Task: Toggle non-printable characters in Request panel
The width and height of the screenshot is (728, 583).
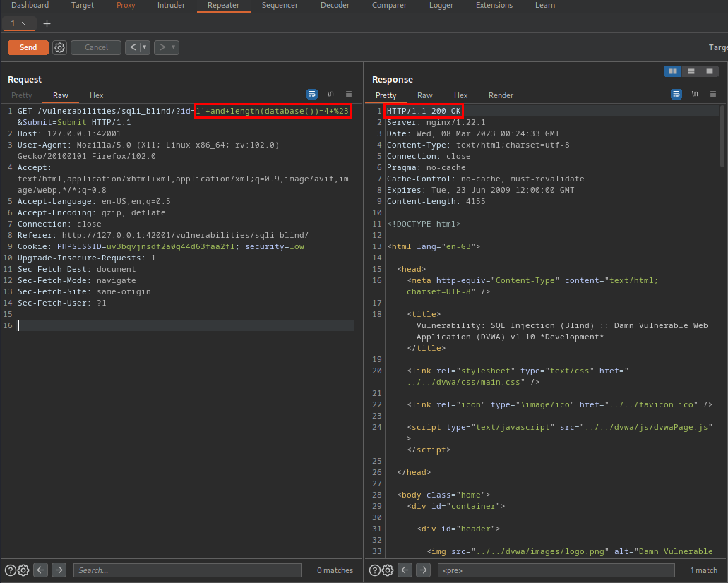Action: tap(330, 95)
